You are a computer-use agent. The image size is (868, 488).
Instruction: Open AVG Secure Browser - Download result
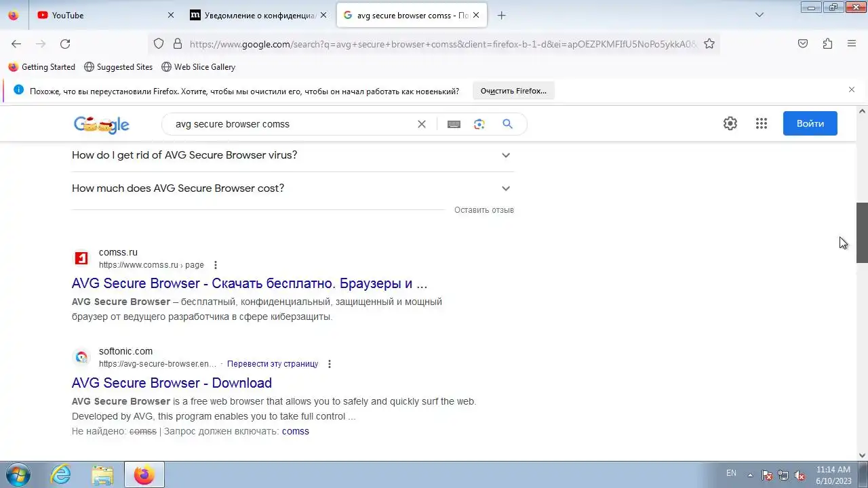click(x=172, y=383)
